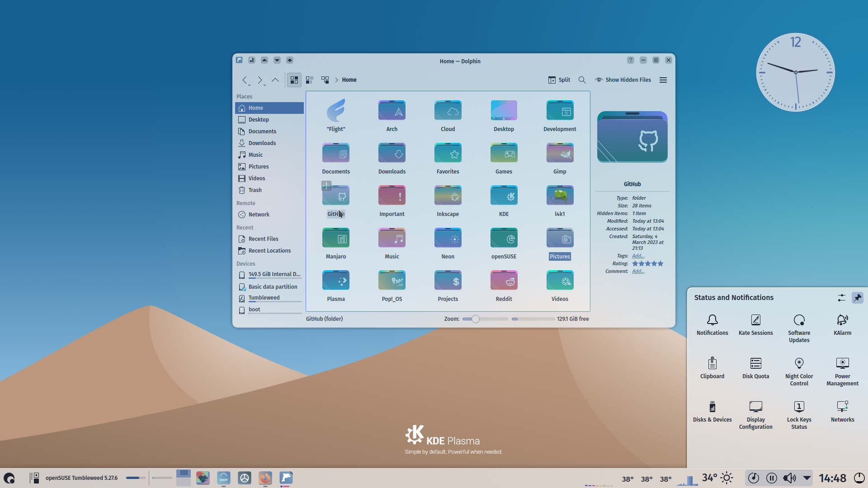
Task: Open Network in Places panel
Action: pos(269,215)
